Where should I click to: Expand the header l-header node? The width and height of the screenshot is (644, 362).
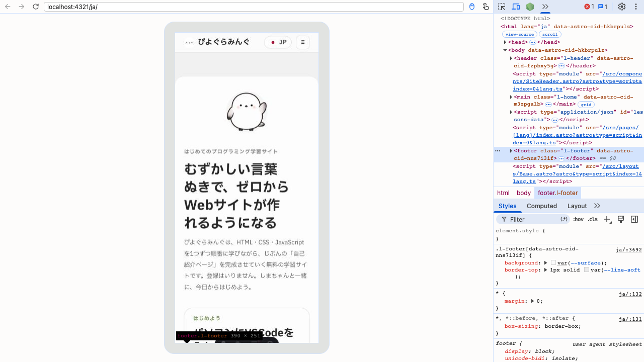[511, 58]
